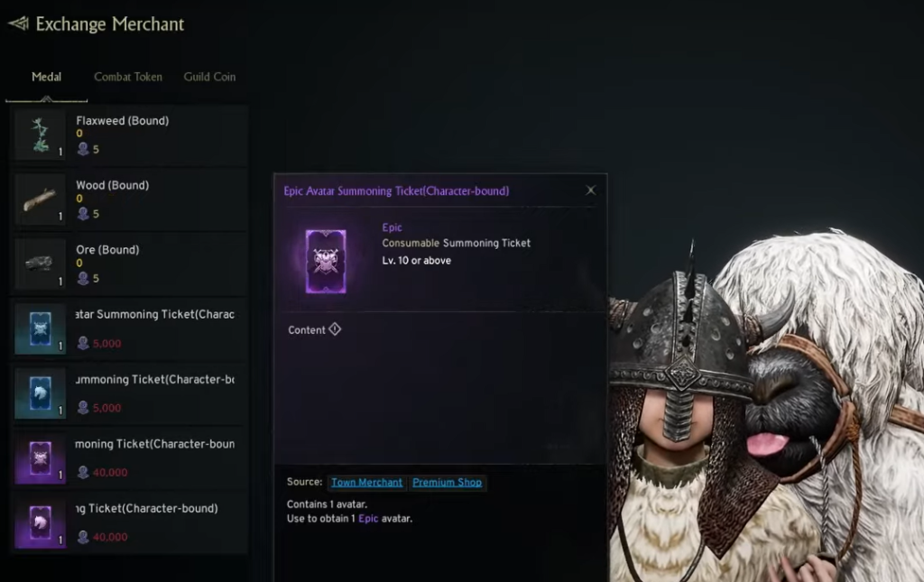Viewport: 924px width, 582px height.
Task: Click blue horse mount summoning ticket icon
Action: (40, 393)
